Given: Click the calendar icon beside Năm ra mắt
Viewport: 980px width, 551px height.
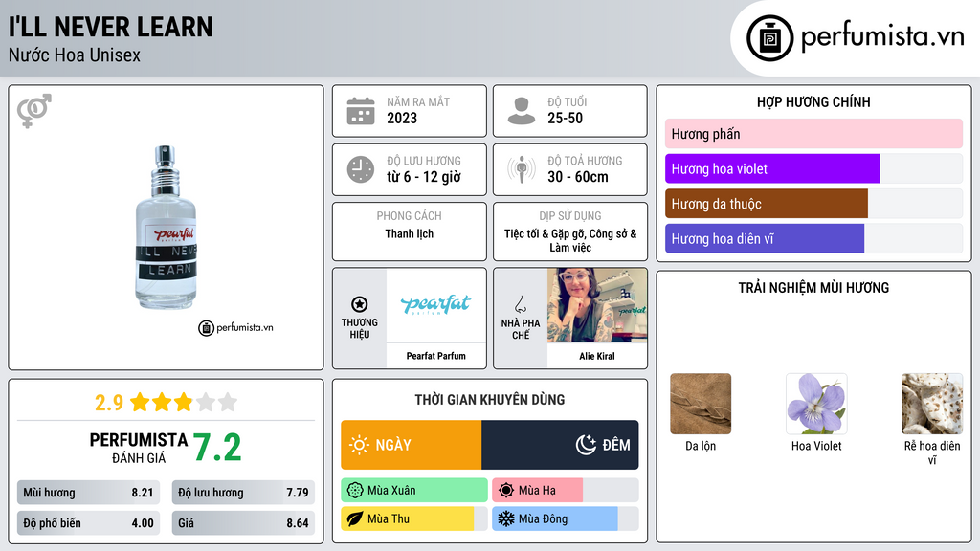Looking at the screenshot, I should 361,111.
